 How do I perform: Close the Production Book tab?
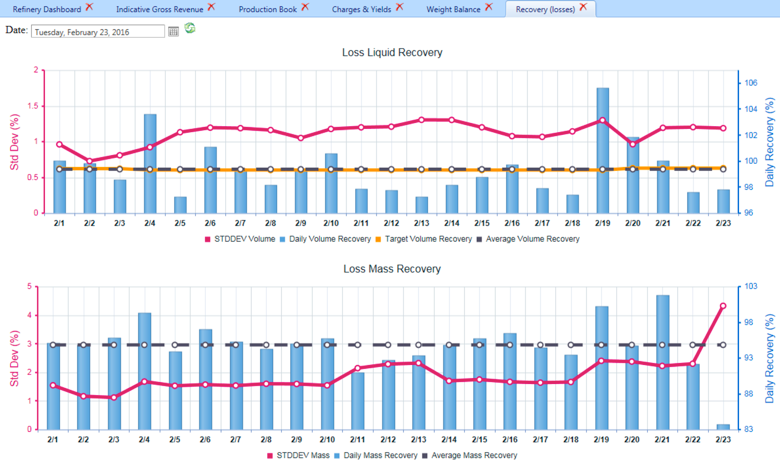point(305,7)
